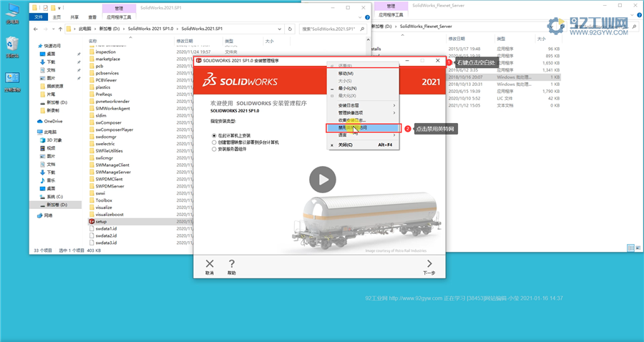The image size is (644, 342).
Task: Play the SOLIDWORKS intro video
Action: [323, 180]
